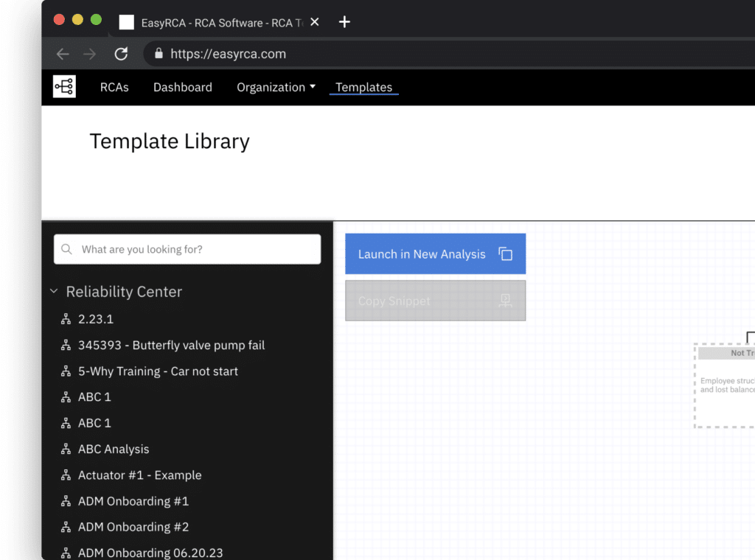The width and height of the screenshot is (755, 560).
Task: Click the padlock icon in the address bar
Action: (158, 53)
